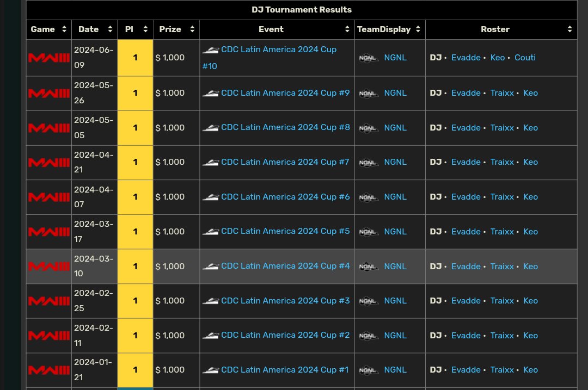Image resolution: width=588 pixels, height=390 pixels.
Task: Open CDC Latin America 2024 Cup #6 link
Action: tap(285, 197)
